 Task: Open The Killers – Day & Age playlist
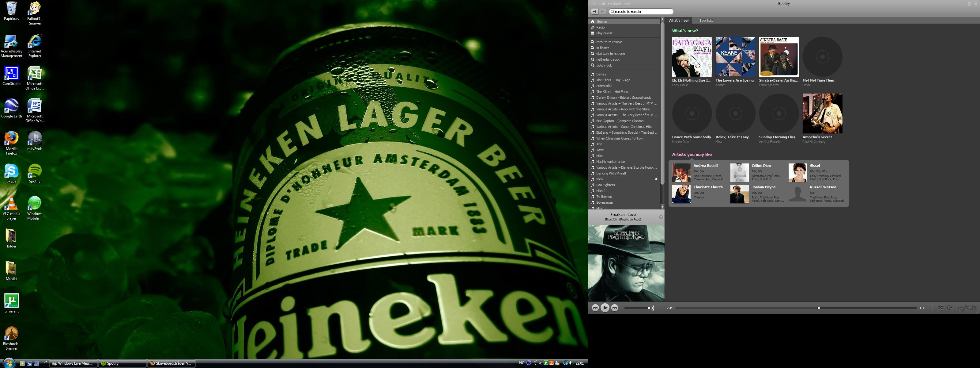pyautogui.click(x=624, y=80)
